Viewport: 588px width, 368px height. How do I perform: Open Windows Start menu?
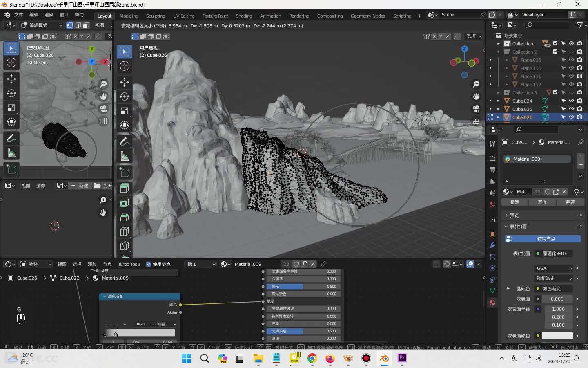pyautogui.click(x=187, y=358)
